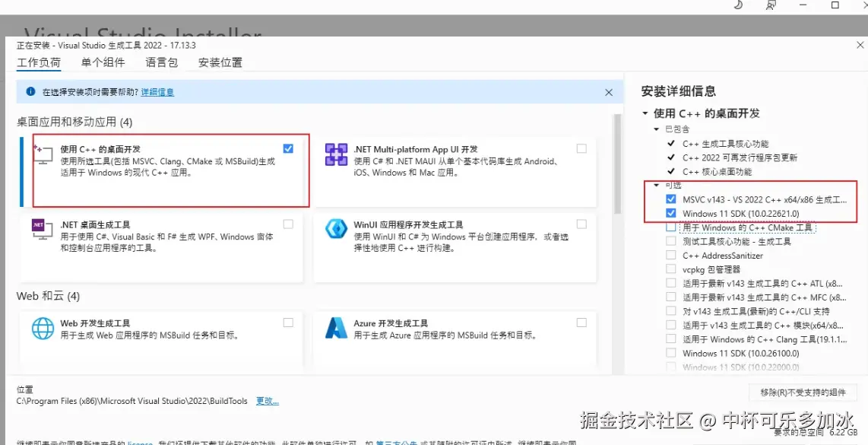868x445 pixels.
Task: Check the WinUI 应用程序开发生成工具 checkbox
Action: (581, 224)
